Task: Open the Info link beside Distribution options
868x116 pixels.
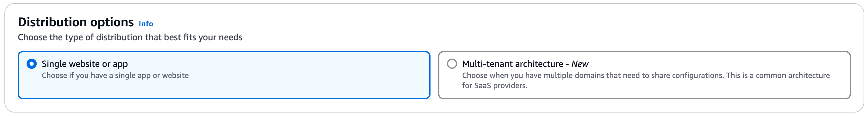Action: (x=146, y=23)
